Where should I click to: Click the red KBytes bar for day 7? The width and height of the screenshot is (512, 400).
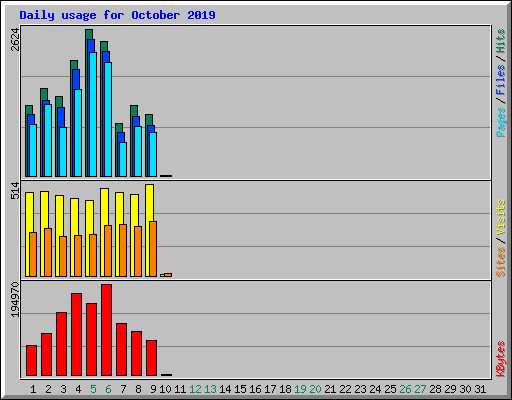121,349
